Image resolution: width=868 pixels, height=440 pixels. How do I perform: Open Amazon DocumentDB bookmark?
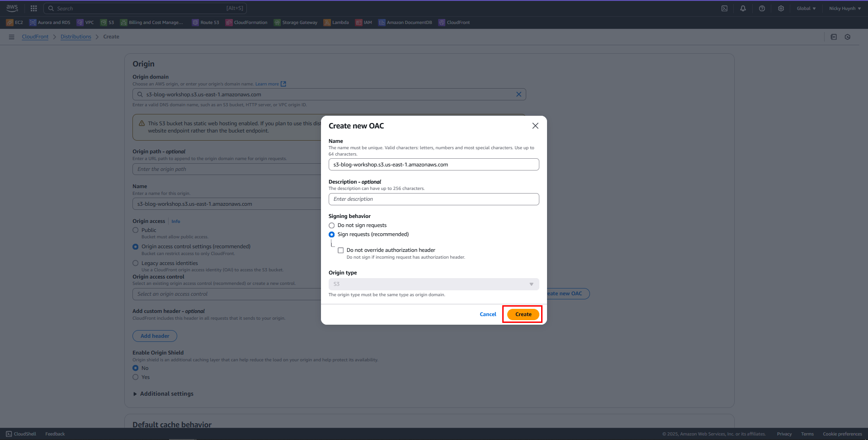pos(405,22)
